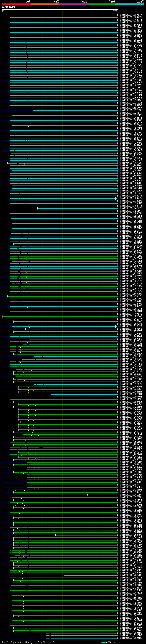Screen dimensions: 146x644
Task: Select the UniRef100_B9RN67 label
Action: [131, 354]
